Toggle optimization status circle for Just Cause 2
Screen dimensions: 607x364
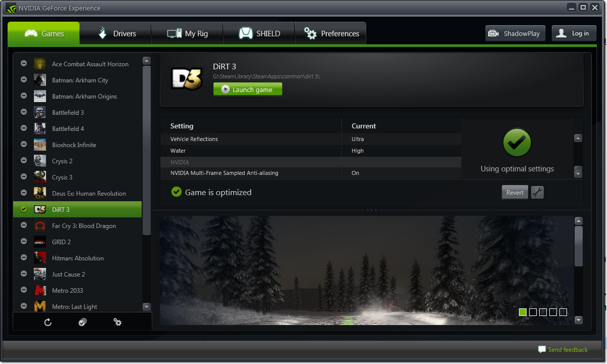tap(24, 274)
